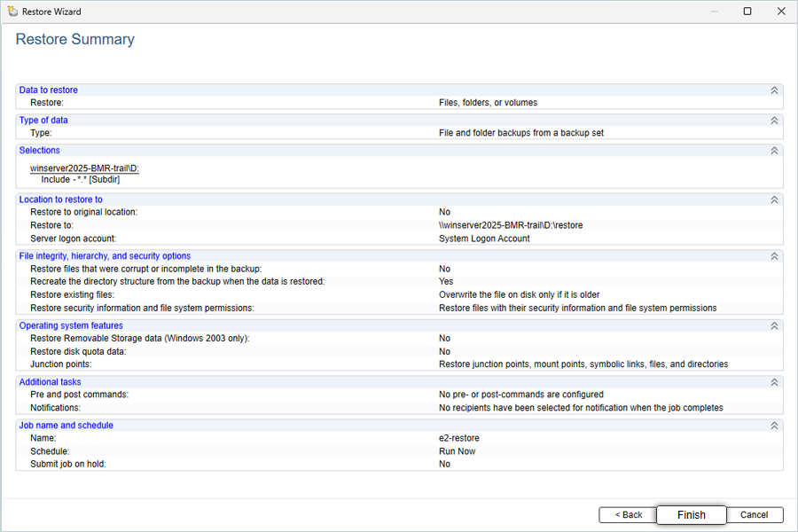This screenshot has height=532, width=798.
Task: Collapse the Type of data section
Action: click(x=774, y=121)
